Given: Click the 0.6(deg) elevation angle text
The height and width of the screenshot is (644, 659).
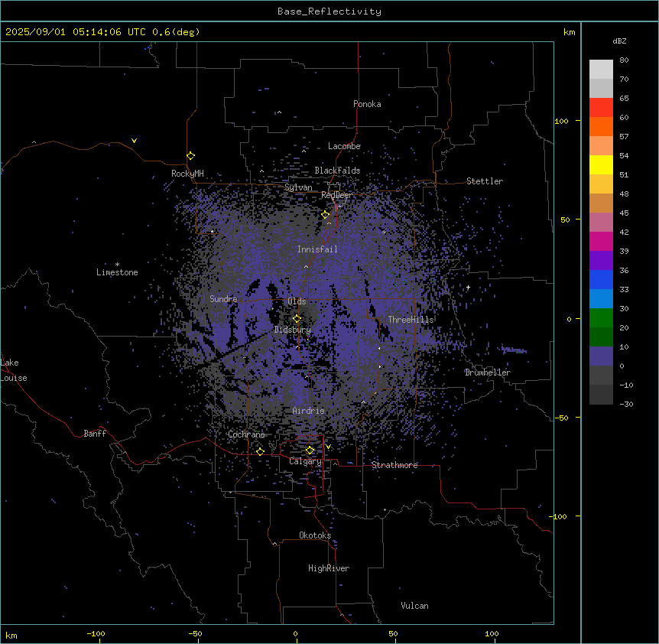Looking at the screenshot, I should (176, 32).
